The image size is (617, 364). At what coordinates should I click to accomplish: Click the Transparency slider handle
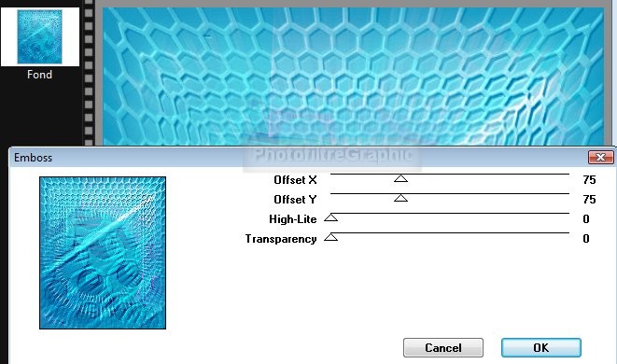tap(331, 237)
